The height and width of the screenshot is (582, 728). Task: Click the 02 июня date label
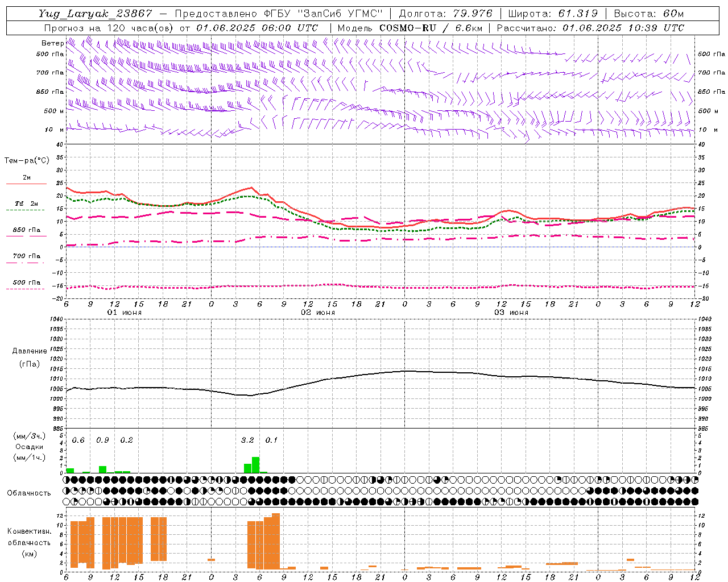(318, 313)
